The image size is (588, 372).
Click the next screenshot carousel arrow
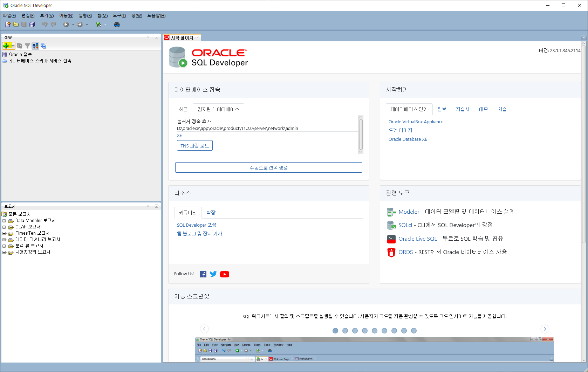click(545, 329)
